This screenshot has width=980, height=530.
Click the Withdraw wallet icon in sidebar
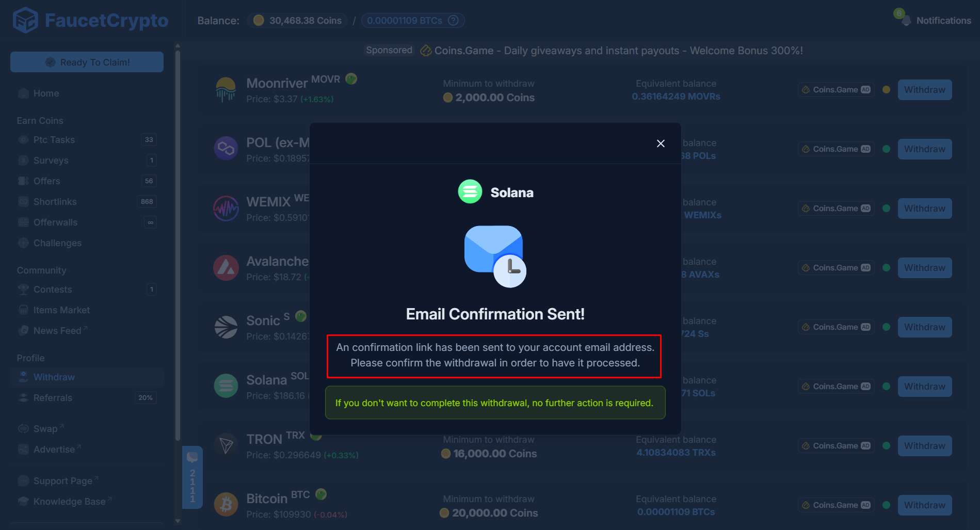pyautogui.click(x=23, y=377)
